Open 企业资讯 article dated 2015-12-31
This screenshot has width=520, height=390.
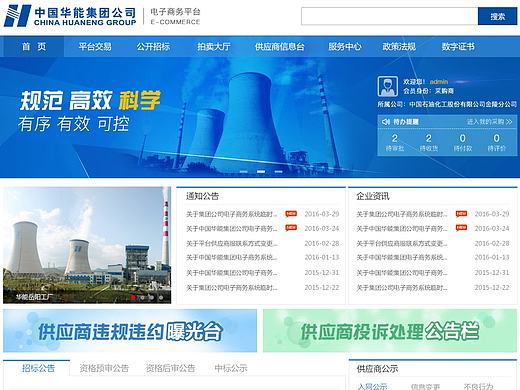[x=402, y=273]
